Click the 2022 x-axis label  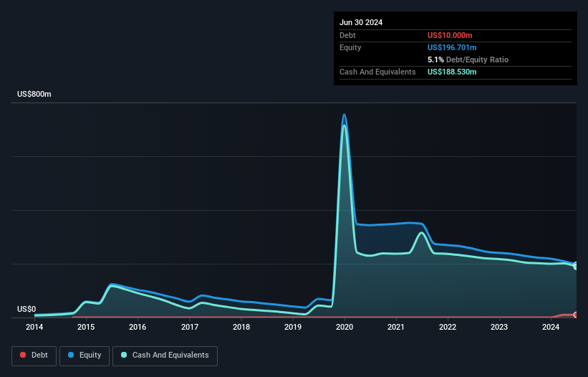(x=448, y=327)
